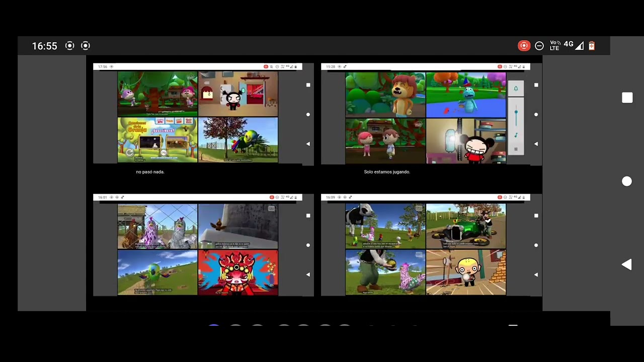
Task: Click the 16:09 clock in the nested screen
Action: coord(331,197)
